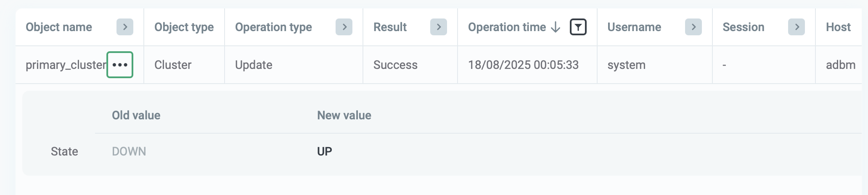
Task: Click the system username cell
Action: 626,65
